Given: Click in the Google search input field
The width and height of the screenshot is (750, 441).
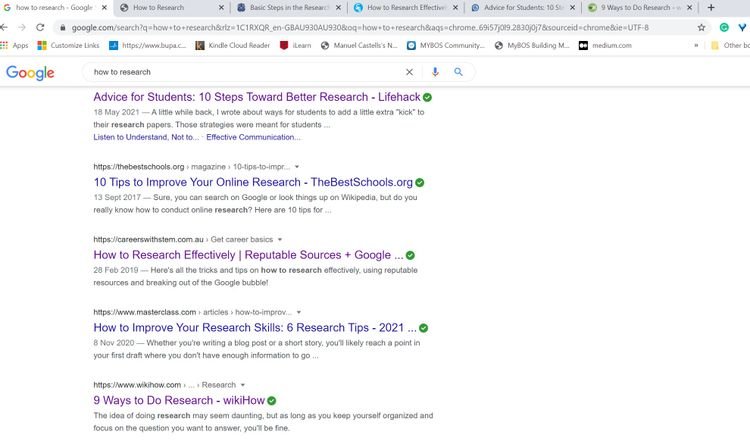Looking at the screenshot, I should (x=240, y=72).
